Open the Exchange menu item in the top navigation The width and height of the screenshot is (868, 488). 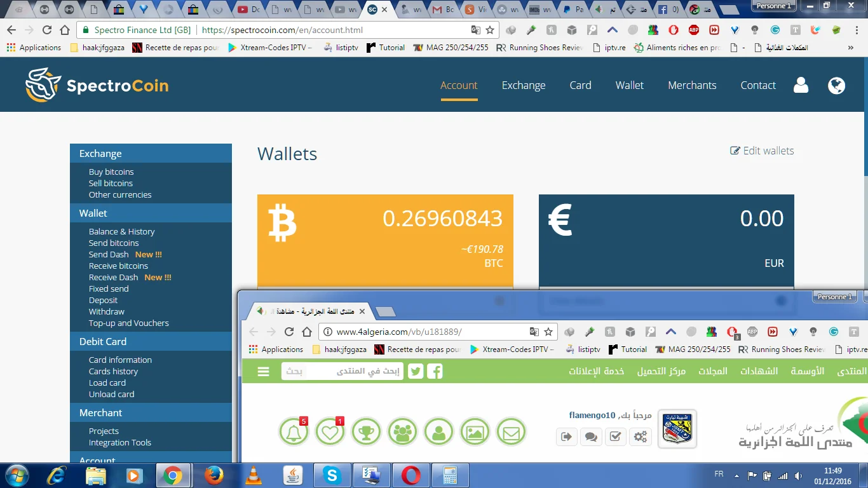point(524,85)
